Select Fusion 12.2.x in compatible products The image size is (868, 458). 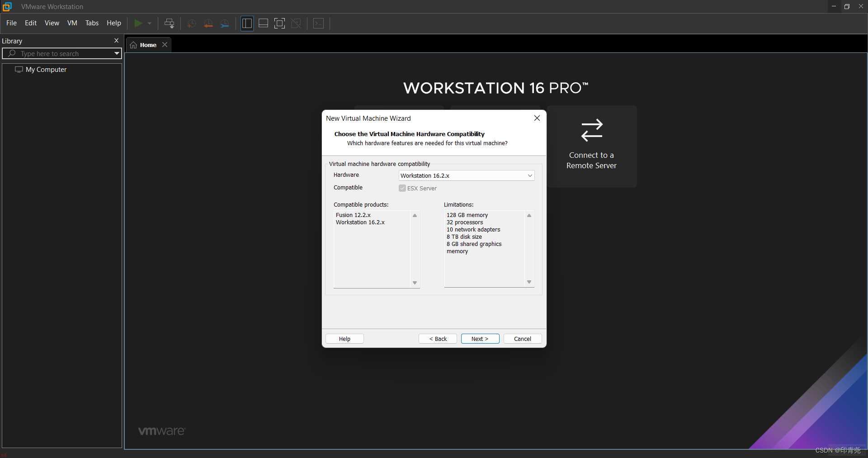click(353, 215)
